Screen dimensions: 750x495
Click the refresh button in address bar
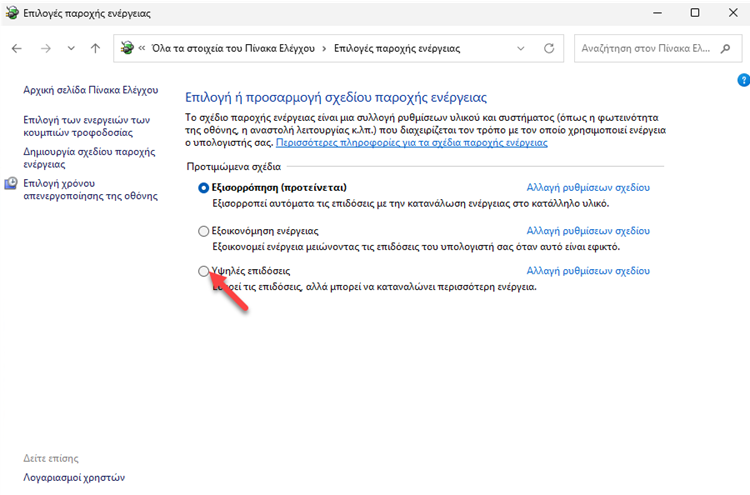[548, 48]
